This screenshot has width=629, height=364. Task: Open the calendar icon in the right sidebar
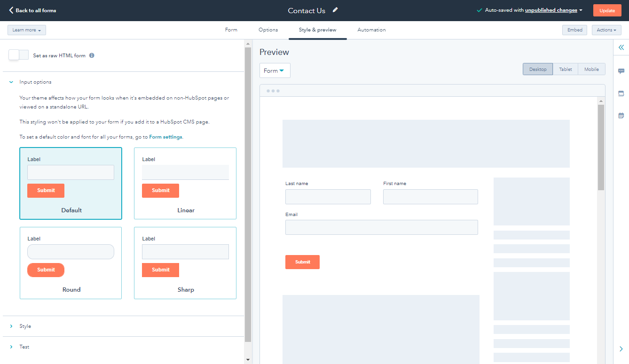[x=621, y=115]
